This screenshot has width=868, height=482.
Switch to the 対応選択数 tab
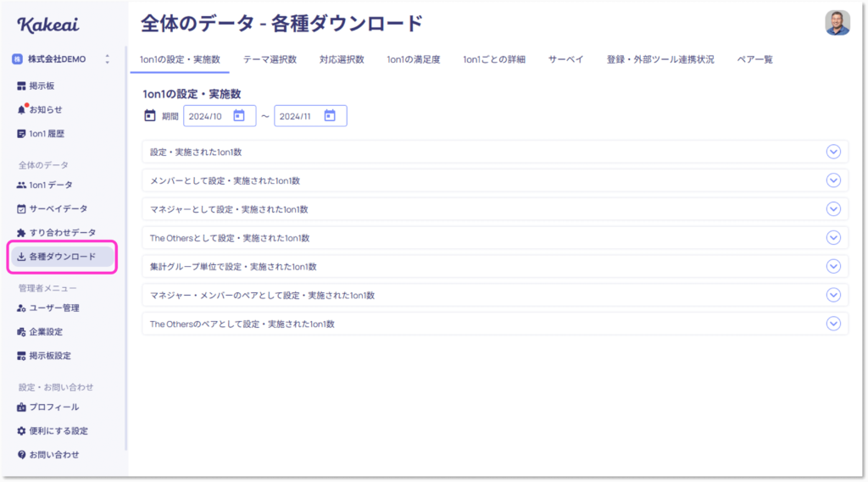coord(342,59)
